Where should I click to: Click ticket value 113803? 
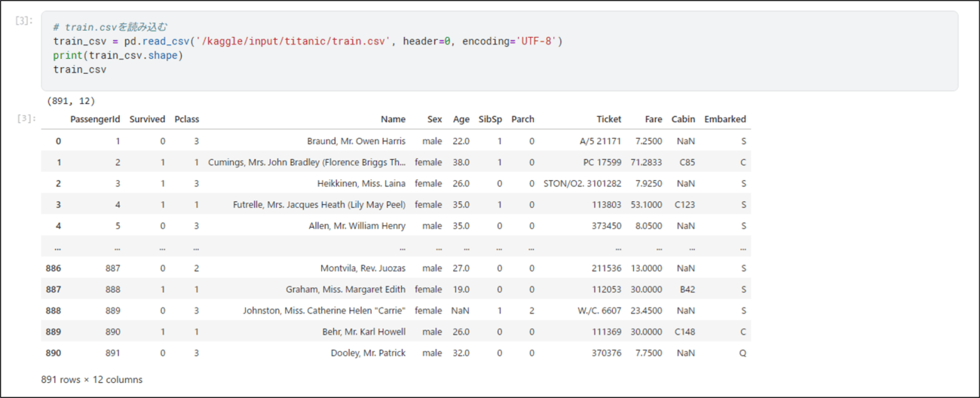(607, 204)
